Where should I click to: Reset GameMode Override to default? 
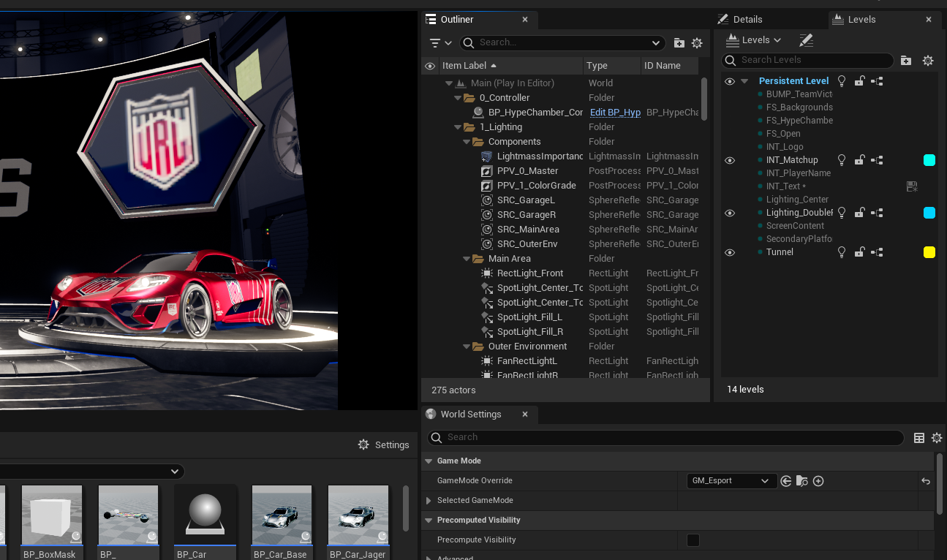click(x=926, y=481)
